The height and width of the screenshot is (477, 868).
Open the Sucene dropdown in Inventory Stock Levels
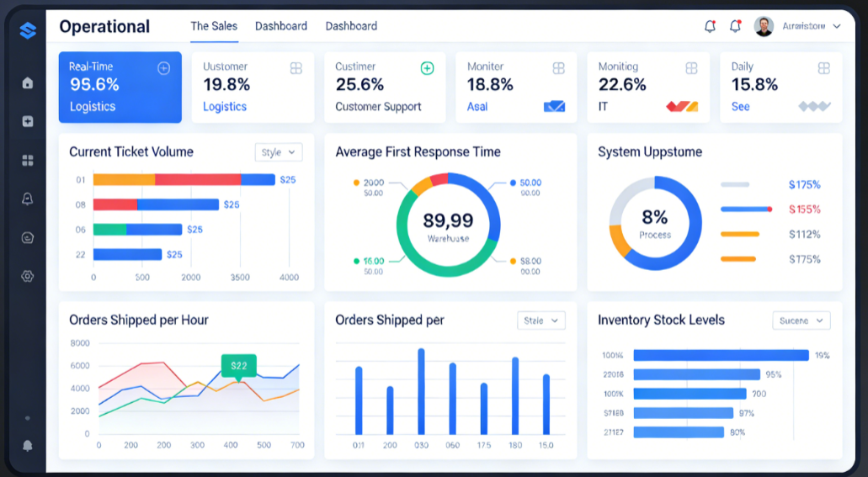[x=801, y=321]
